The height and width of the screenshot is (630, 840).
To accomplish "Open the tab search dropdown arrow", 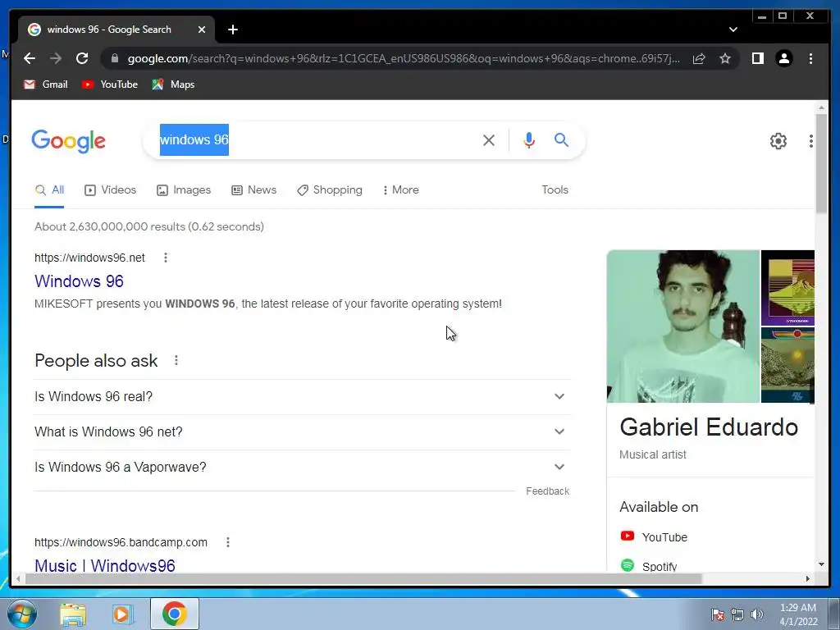I will pyautogui.click(x=733, y=30).
